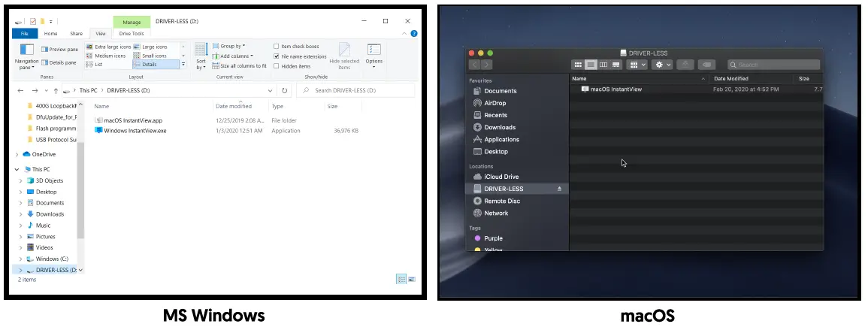
Task: Select Finder icon view button
Action: point(578,65)
